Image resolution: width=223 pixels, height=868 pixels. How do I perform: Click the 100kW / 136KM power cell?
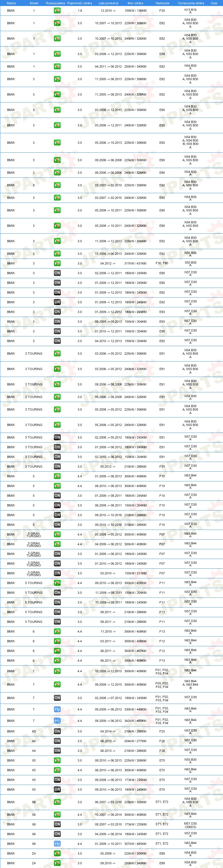pyautogui.click(x=135, y=11)
